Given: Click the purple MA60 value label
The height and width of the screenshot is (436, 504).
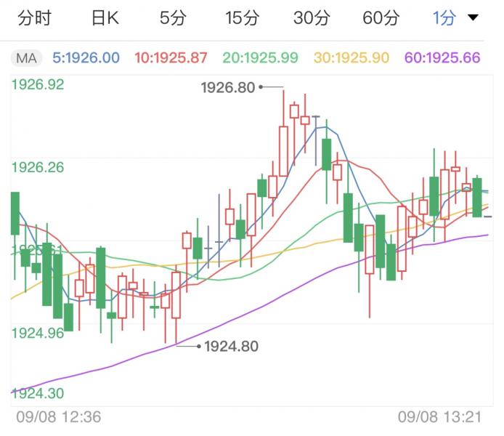Looking at the screenshot, I should 444,58.
